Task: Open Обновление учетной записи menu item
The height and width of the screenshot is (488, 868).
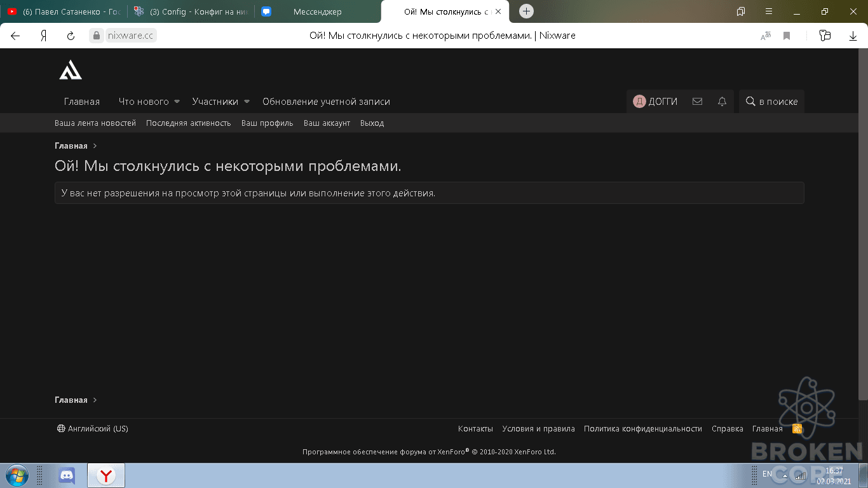Action: [x=326, y=102]
